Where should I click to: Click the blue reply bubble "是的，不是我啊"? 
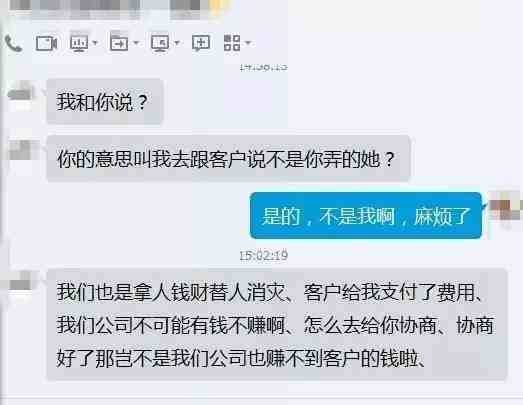(366, 216)
